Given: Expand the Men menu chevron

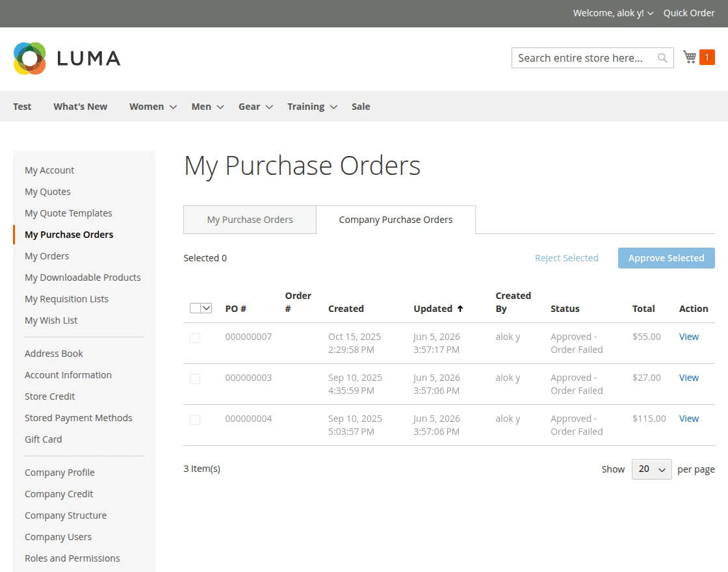Looking at the screenshot, I should tap(220, 107).
